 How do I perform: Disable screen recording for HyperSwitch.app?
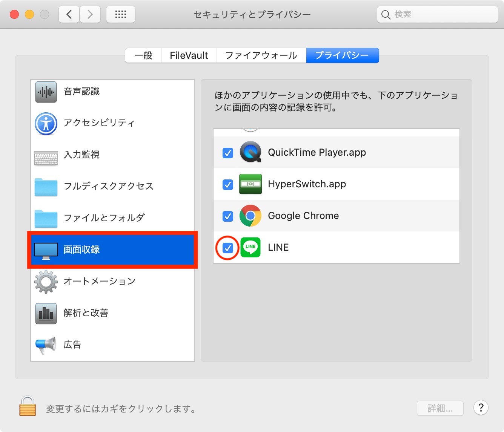tap(228, 185)
